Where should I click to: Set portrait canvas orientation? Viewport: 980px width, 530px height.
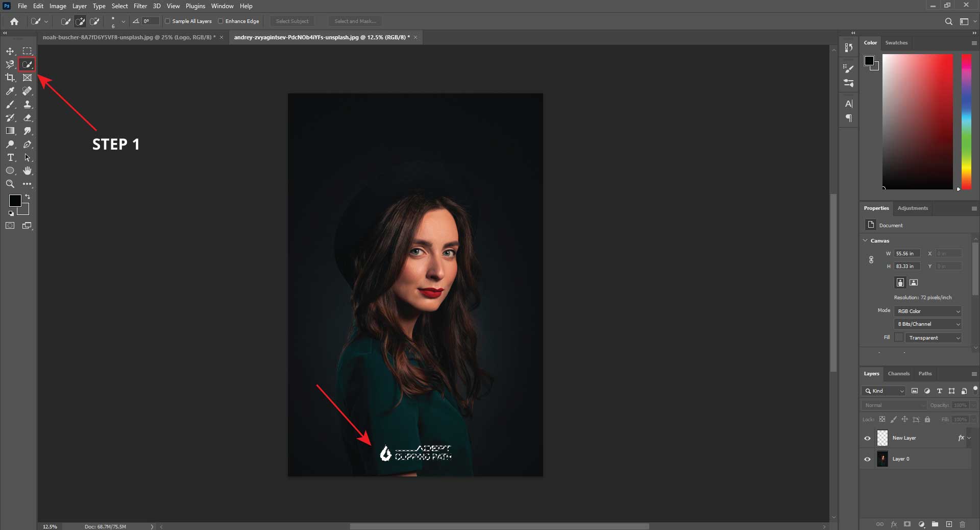[900, 282]
